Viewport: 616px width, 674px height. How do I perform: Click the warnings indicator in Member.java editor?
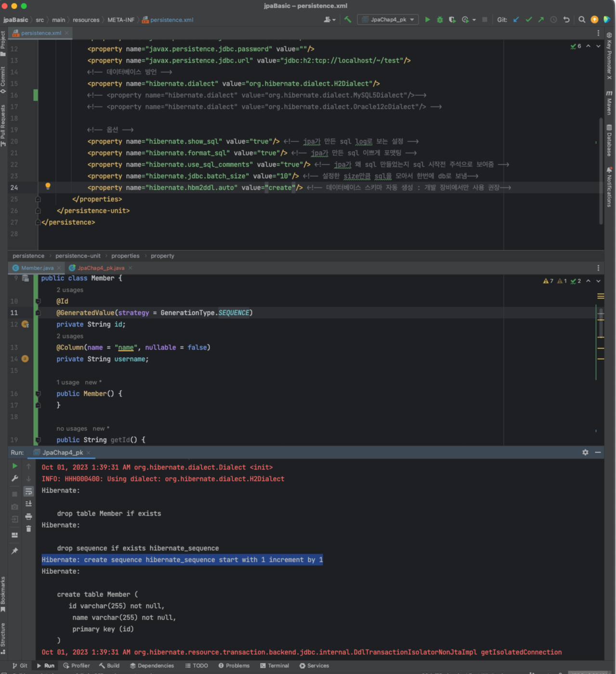point(548,281)
